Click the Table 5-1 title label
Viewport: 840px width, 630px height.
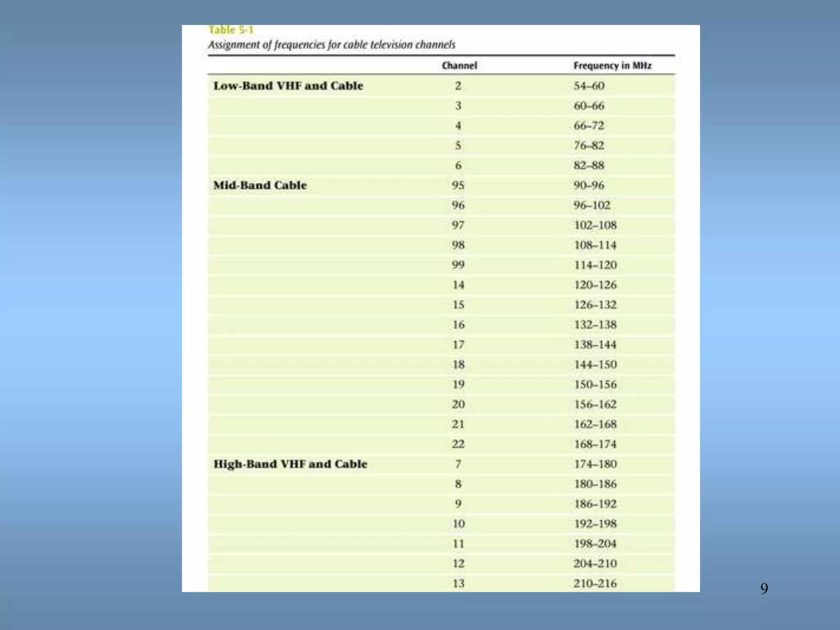231,30
